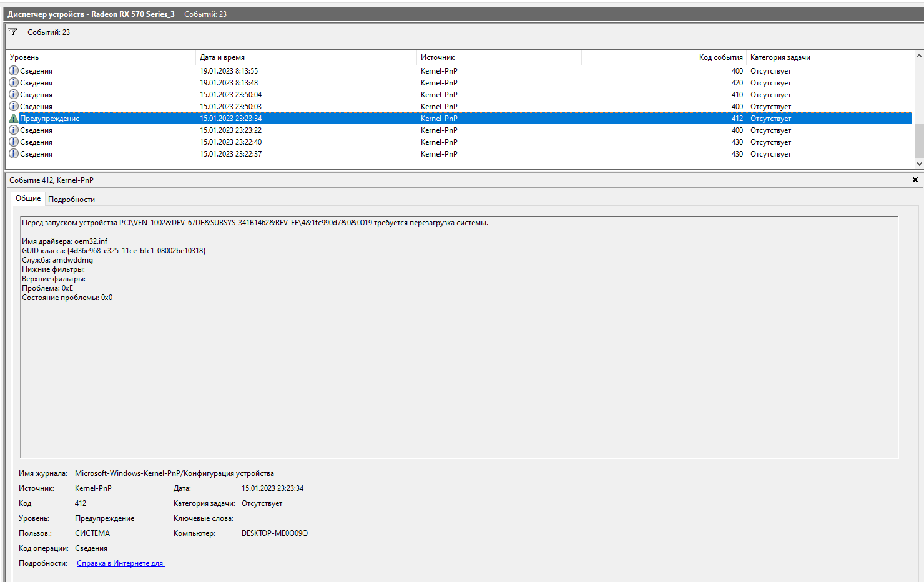Sort by the Источник column header

[x=499, y=57]
